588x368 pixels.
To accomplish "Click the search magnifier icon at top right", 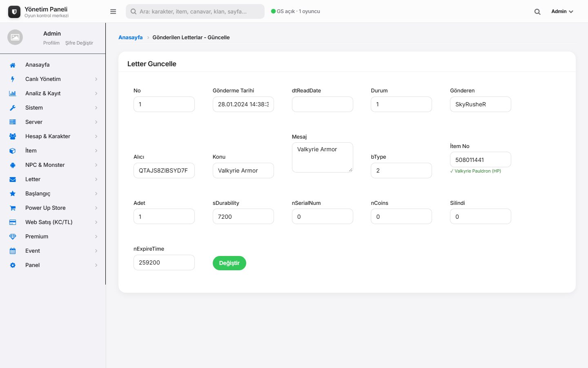I will tap(537, 11).
